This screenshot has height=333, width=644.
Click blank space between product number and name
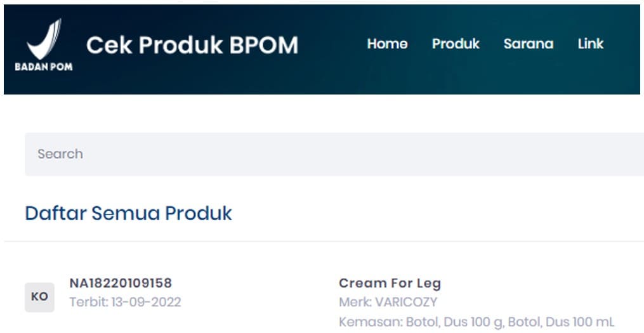click(x=260, y=292)
